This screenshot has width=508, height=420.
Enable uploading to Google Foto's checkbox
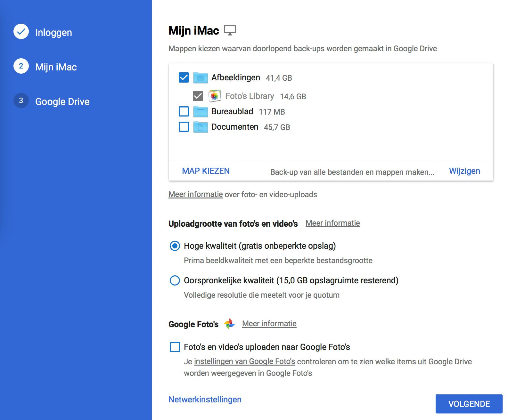point(175,347)
